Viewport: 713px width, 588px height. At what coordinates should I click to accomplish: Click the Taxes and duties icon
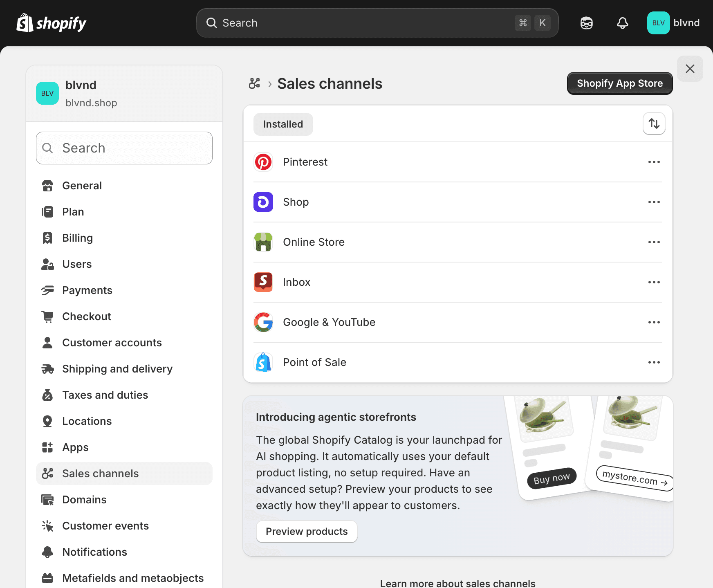coord(47,395)
